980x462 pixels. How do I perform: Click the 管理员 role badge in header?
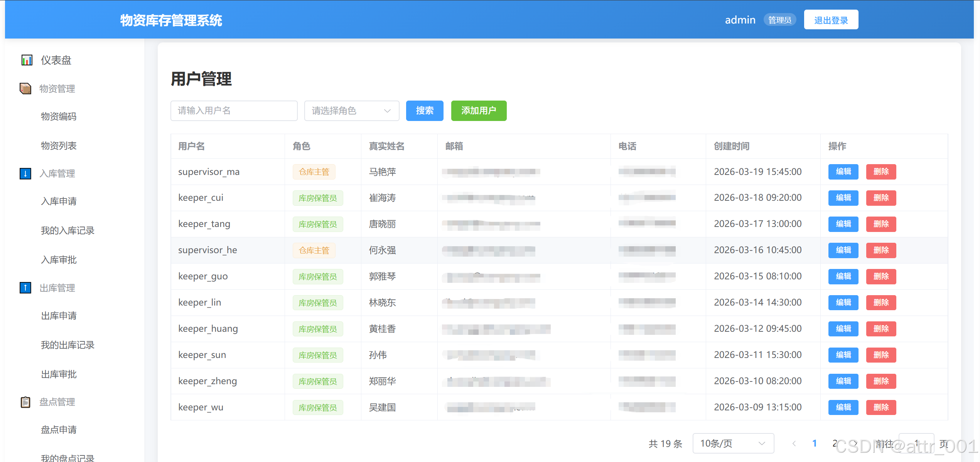[780, 20]
